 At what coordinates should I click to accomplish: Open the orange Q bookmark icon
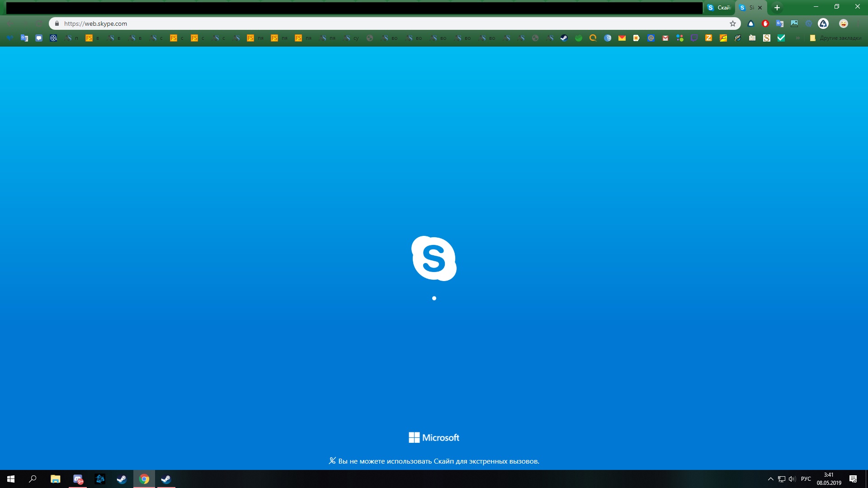pos(593,38)
